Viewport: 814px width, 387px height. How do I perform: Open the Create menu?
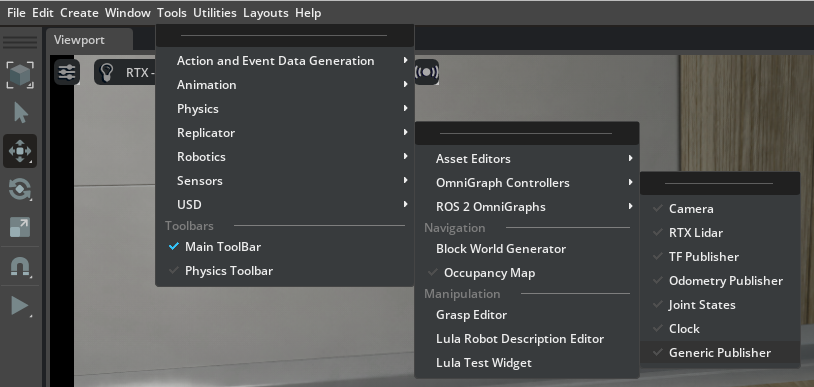tap(79, 13)
